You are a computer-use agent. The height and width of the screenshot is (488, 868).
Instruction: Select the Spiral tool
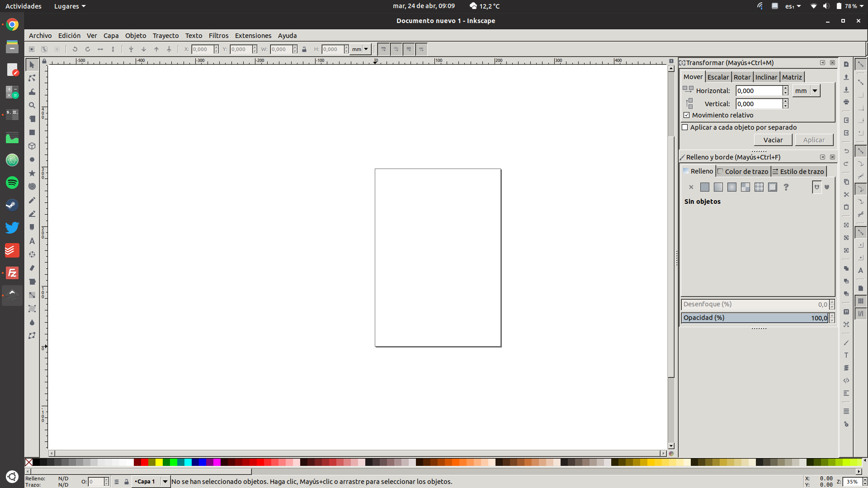coord(32,186)
